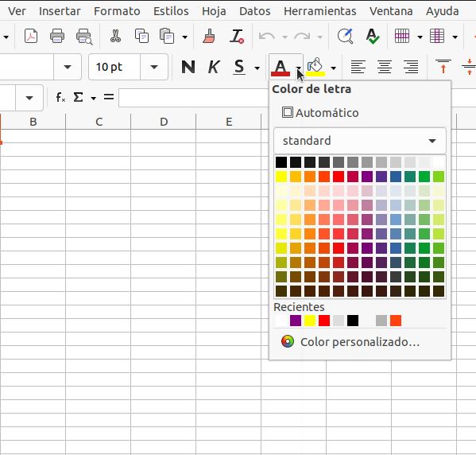476x455 pixels.
Task: Choose red swatch in Recientes
Action: [324, 321]
